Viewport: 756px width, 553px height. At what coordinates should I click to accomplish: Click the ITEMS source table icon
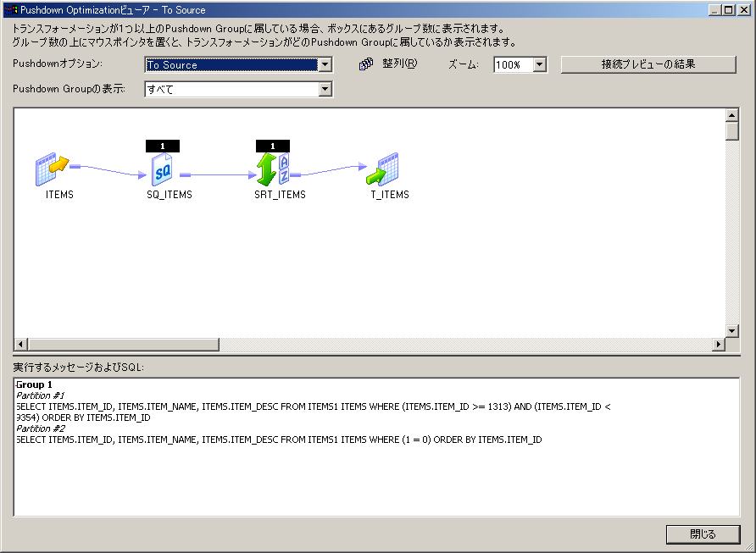coord(51,169)
